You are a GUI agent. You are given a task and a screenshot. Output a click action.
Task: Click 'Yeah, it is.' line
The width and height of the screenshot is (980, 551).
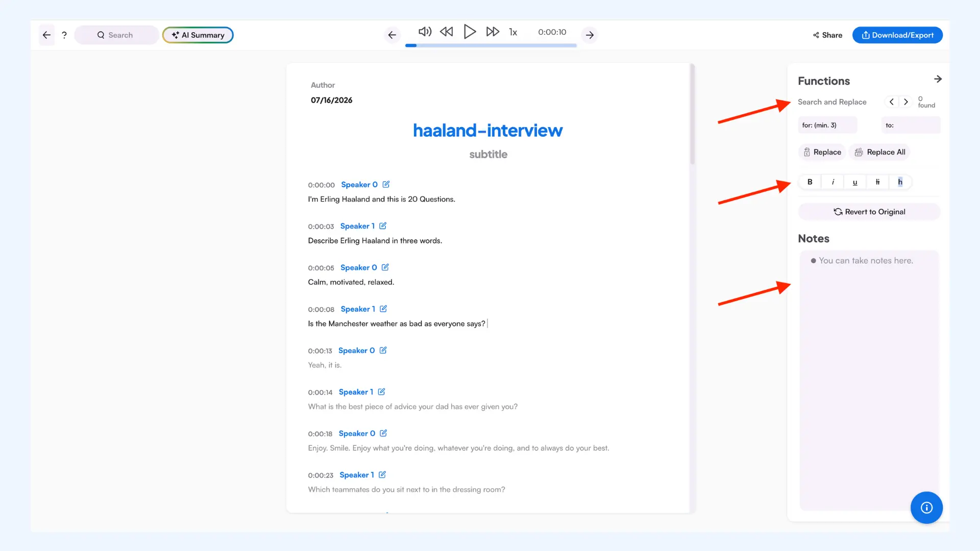[x=325, y=365]
